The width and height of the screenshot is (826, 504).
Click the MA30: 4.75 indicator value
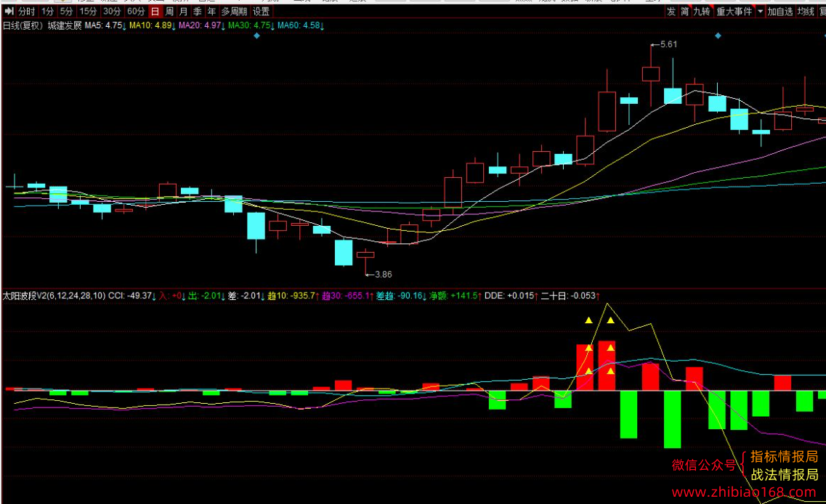251,25
